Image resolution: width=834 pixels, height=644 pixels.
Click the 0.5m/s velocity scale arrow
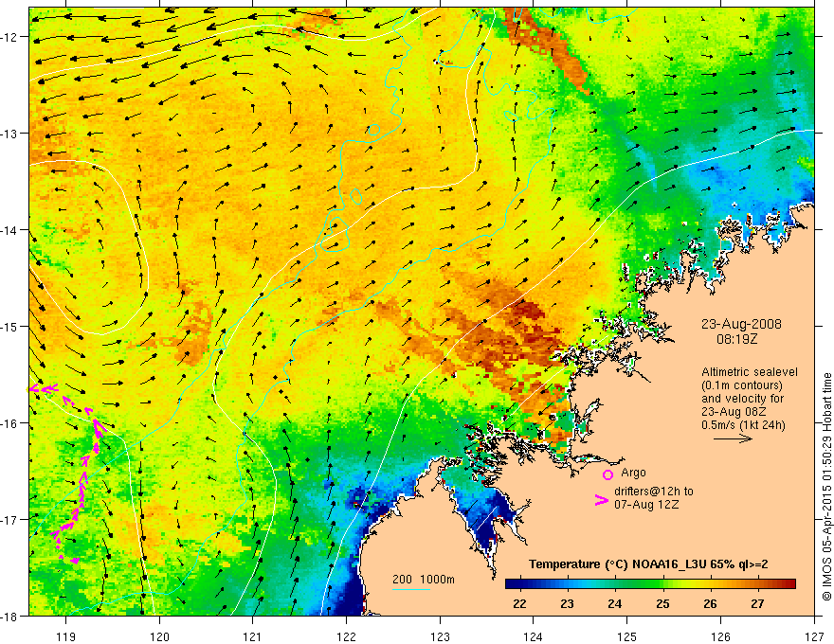(x=733, y=438)
